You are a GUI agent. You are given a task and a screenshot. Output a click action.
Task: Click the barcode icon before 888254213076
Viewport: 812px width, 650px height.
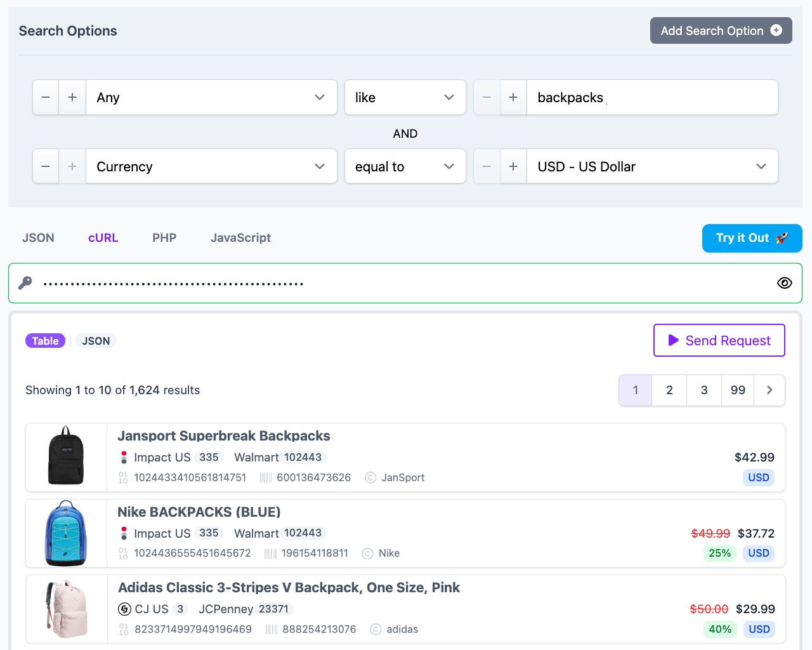[272, 629]
